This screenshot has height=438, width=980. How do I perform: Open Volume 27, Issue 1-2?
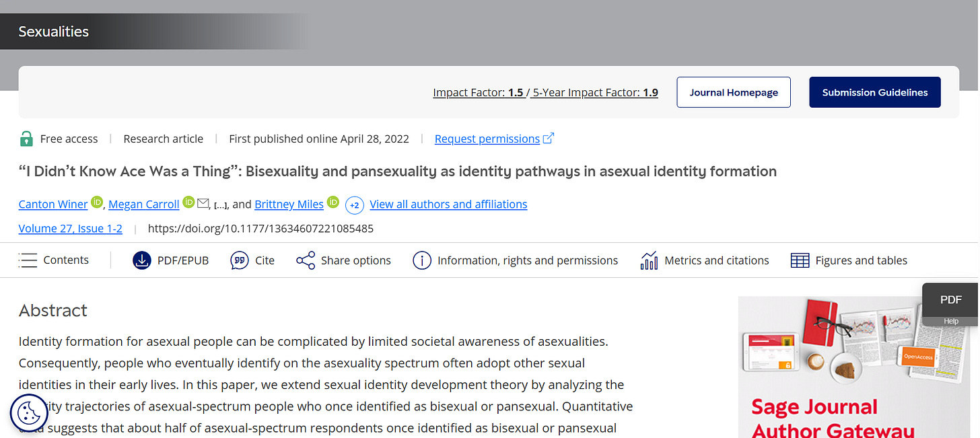click(70, 228)
